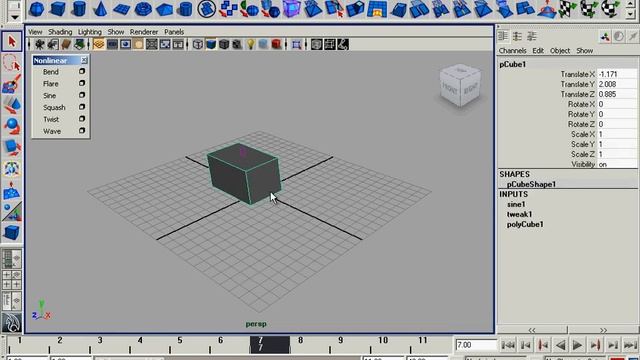Open the Channels menu in Channel Box
Image resolution: width=640 pixels, height=360 pixels.
[x=512, y=51]
